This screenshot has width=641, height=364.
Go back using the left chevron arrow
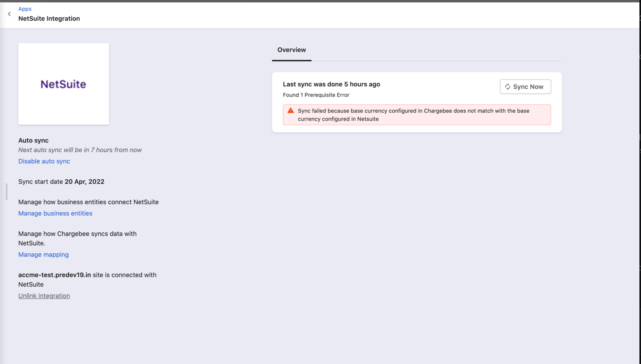[9, 14]
